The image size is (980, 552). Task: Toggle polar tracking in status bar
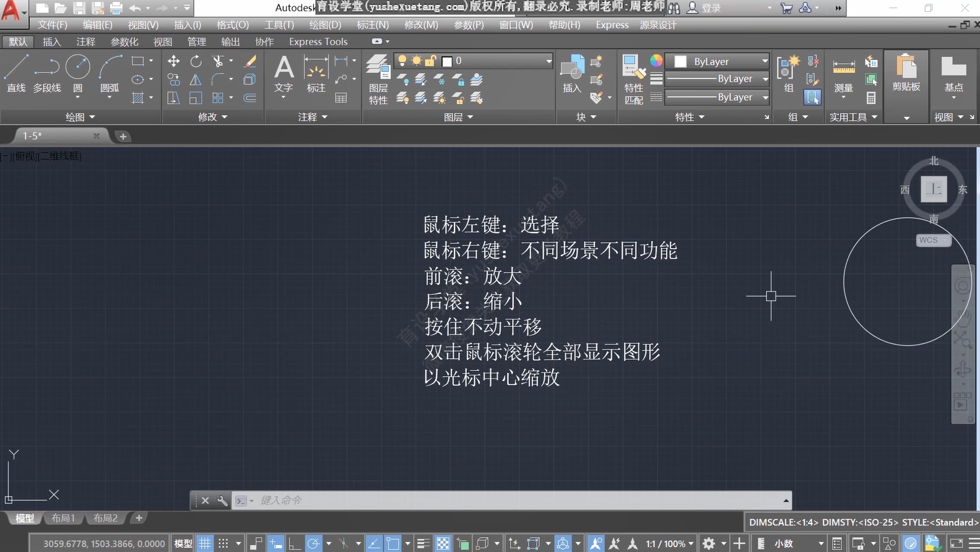313,543
